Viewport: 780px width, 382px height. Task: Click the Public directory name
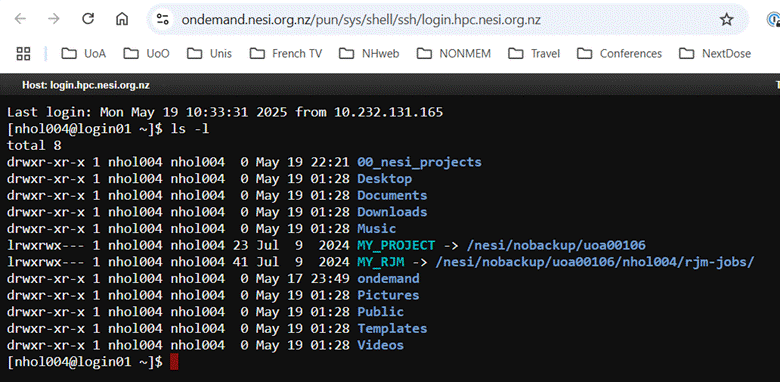click(x=381, y=312)
